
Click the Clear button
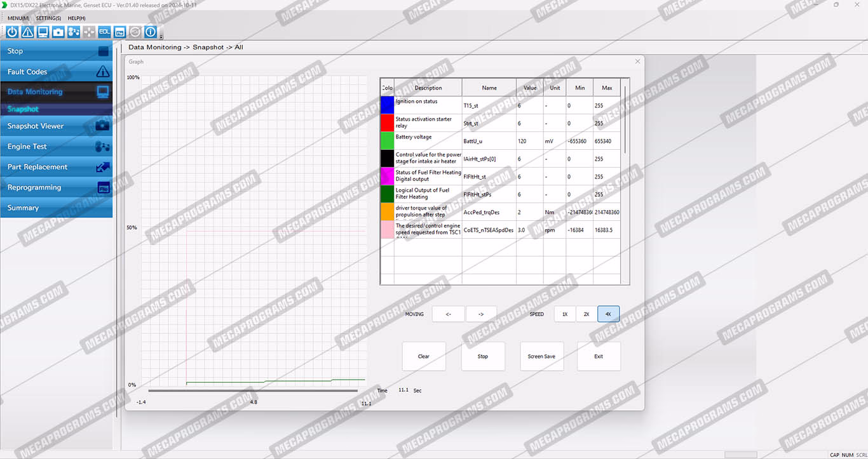424,356
